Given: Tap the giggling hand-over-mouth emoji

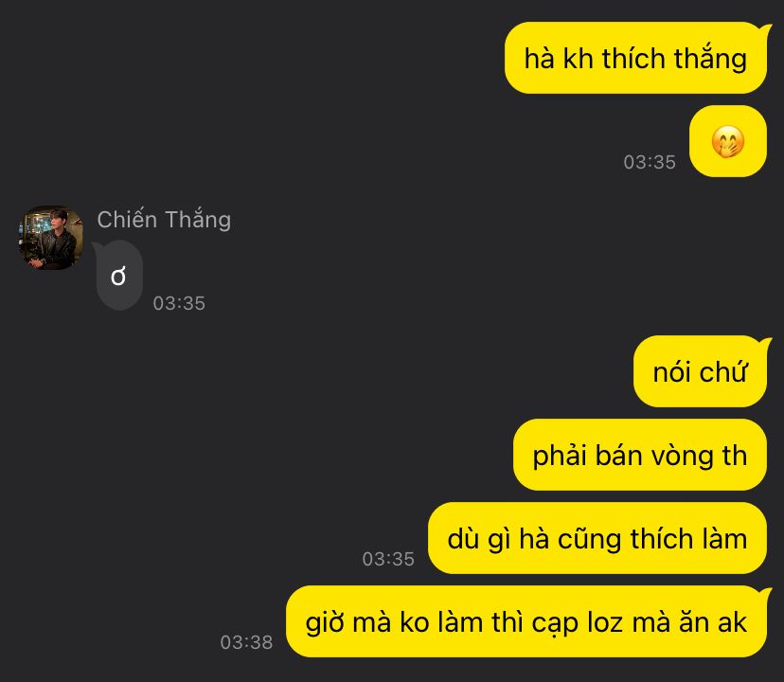Looking at the screenshot, I should pyautogui.click(x=727, y=141).
